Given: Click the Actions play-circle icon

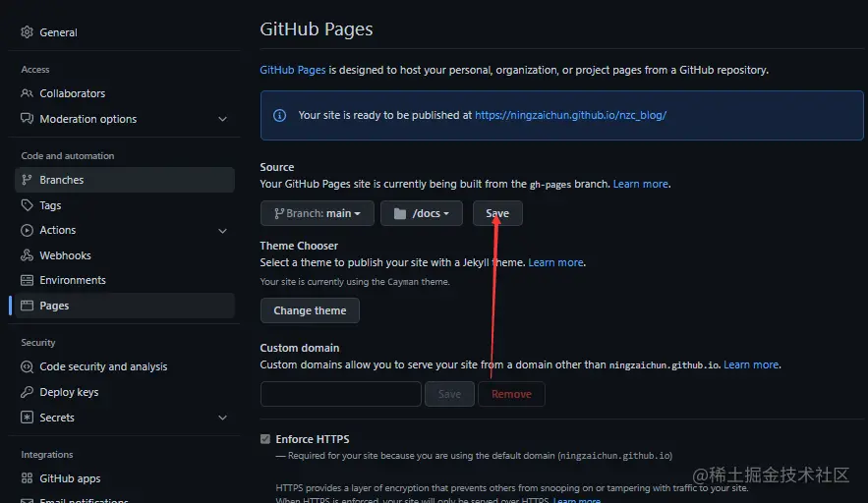Looking at the screenshot, I should pos(27,230).
